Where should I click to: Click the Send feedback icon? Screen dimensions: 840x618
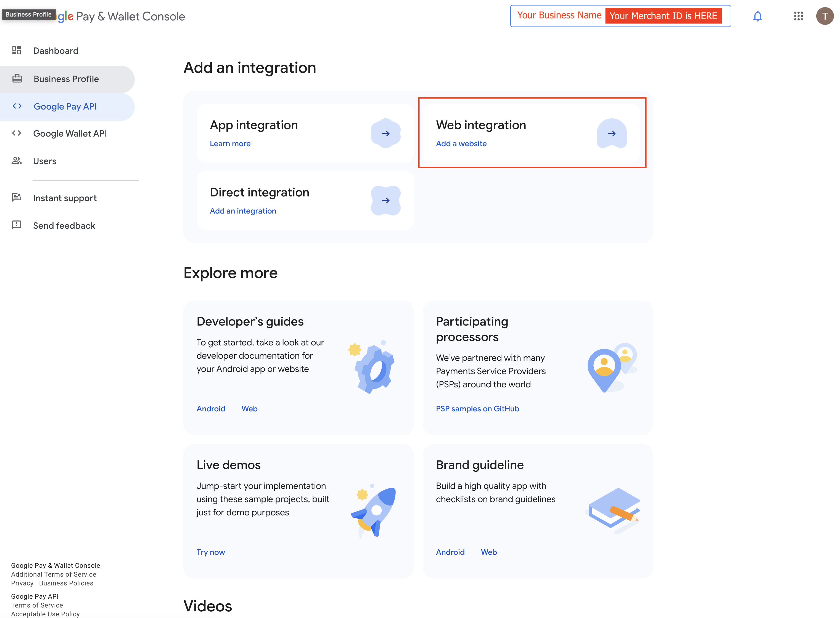point(17,225)
